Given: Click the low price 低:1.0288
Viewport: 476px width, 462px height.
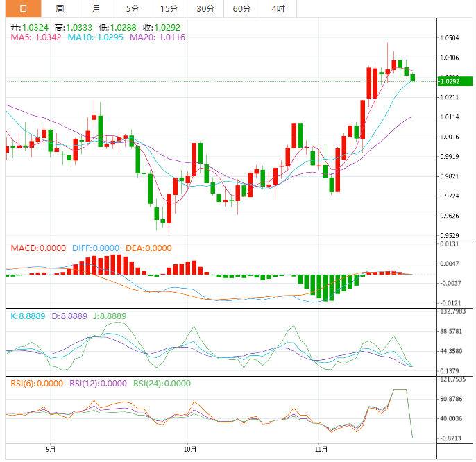Looking at the screenshot, I should click(117, 28).
